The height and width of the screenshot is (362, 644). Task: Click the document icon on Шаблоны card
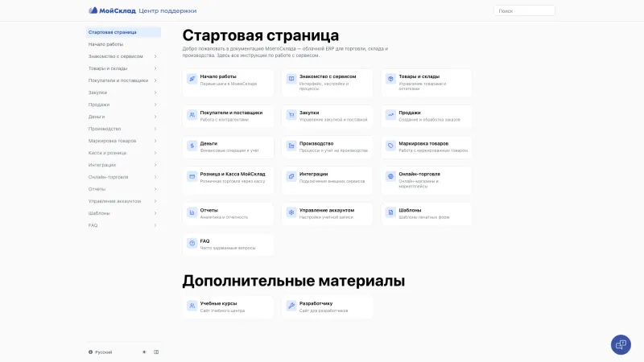390,212
